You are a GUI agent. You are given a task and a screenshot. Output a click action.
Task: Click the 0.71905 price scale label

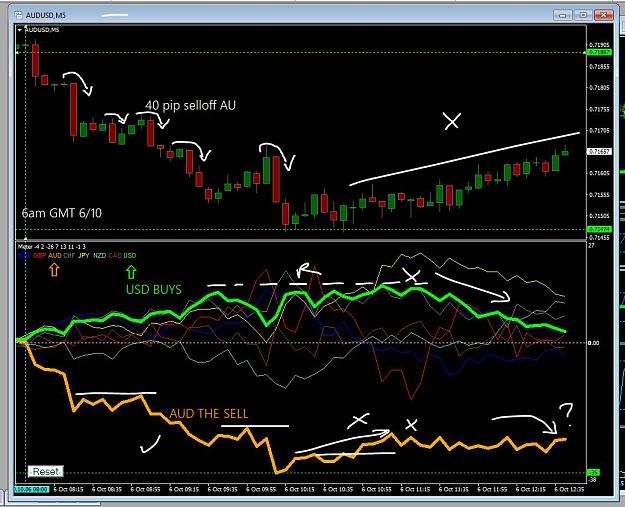tap(599, 45)
